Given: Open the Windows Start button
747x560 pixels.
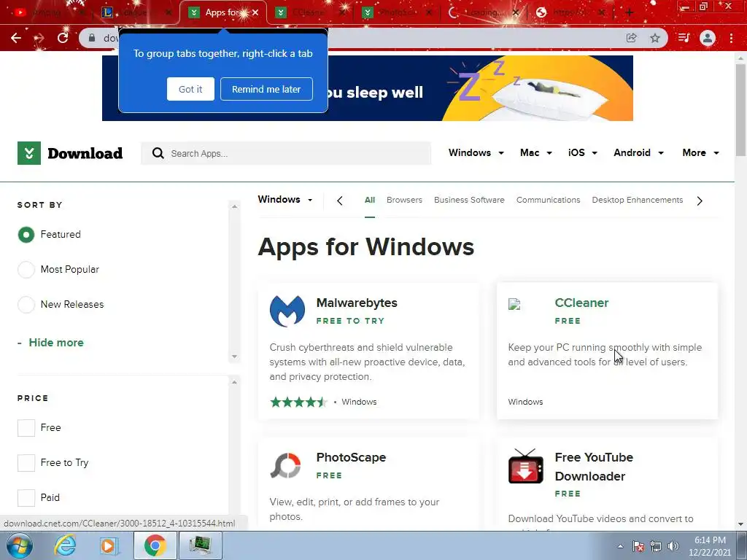Looking at the screenshot, I should pos(20,545).
